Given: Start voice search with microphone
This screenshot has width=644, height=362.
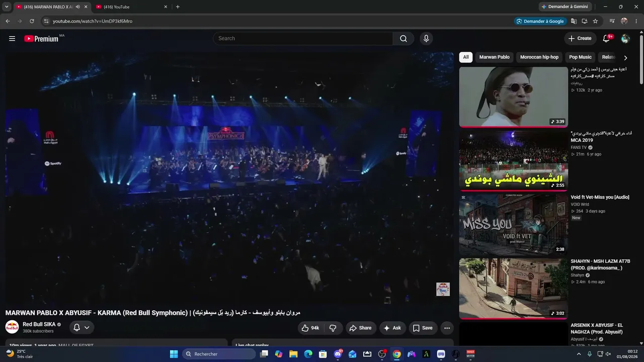Looking at the screenshot, I should tap(426, 39).
